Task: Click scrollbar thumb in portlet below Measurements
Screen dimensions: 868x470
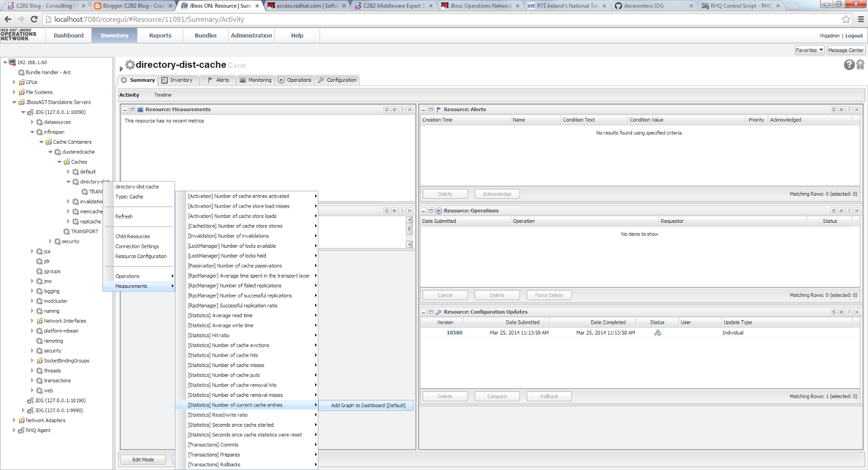Action: [x=410, y=229]
